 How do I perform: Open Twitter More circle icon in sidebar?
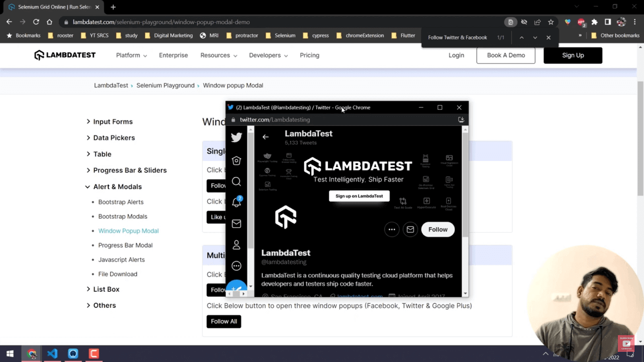click(x=237, y=266)
